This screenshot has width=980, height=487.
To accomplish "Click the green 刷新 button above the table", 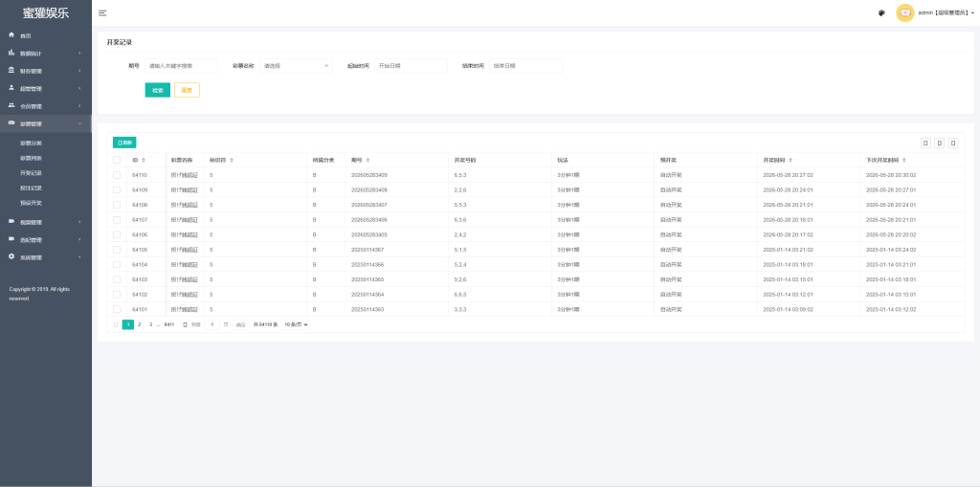I will [x=124, y=143].
